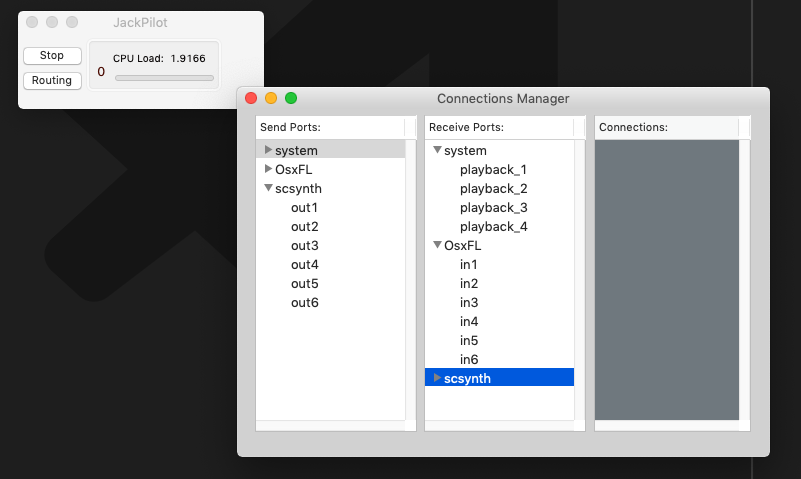Select in5 under OsxFL receive ports
801x479 pixels.
click(x=469, y=340)
